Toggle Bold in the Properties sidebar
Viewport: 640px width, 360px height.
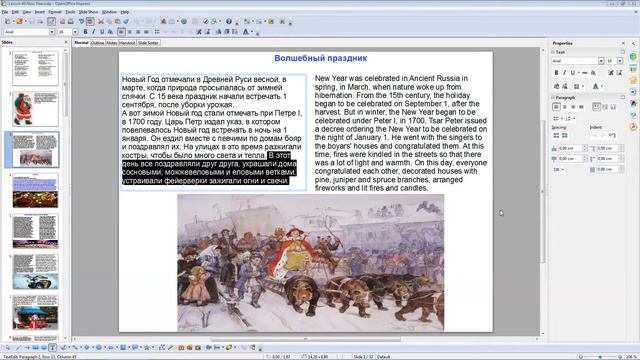(556, 73)
